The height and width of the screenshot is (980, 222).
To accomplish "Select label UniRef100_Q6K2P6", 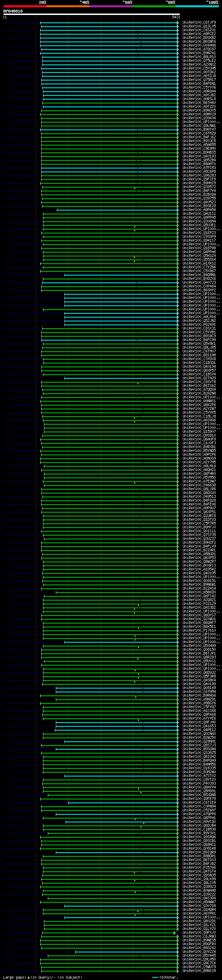I will click(199, 405).
